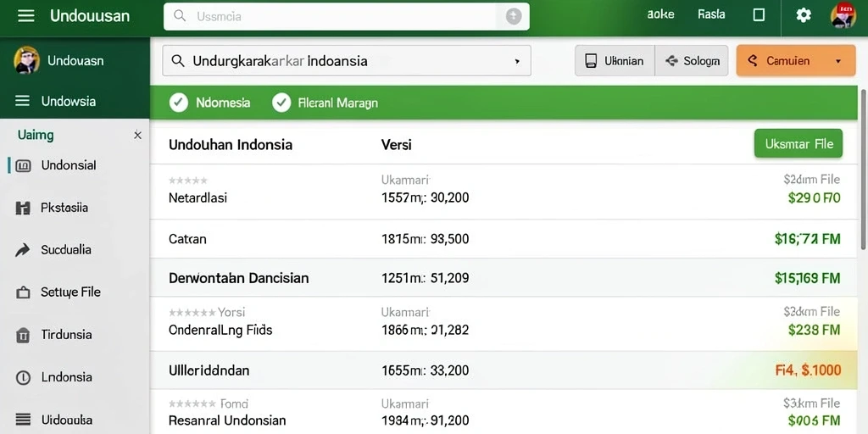Click the star rating above Netardlasi
The image size is (868, 434).
pos(187,181)
